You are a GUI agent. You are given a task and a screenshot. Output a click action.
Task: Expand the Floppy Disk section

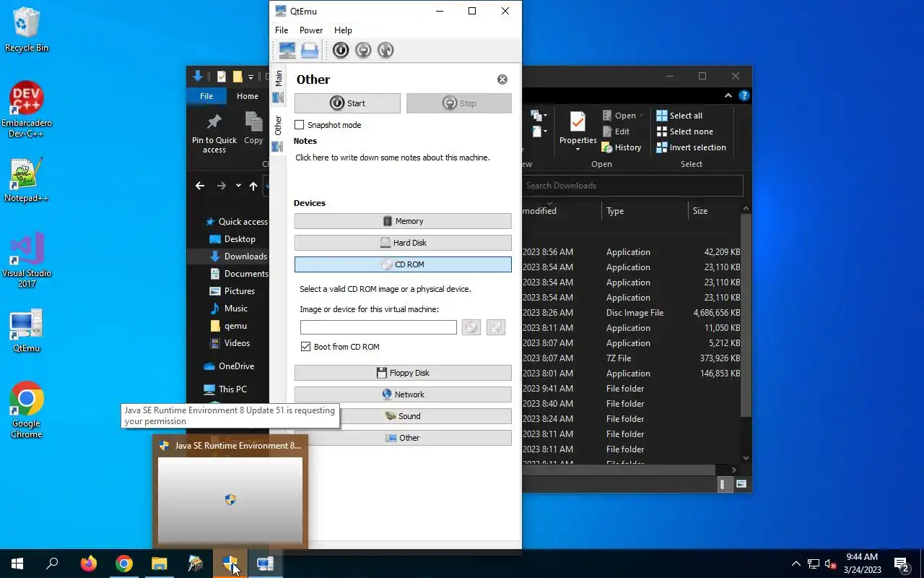tap(403, 373)
